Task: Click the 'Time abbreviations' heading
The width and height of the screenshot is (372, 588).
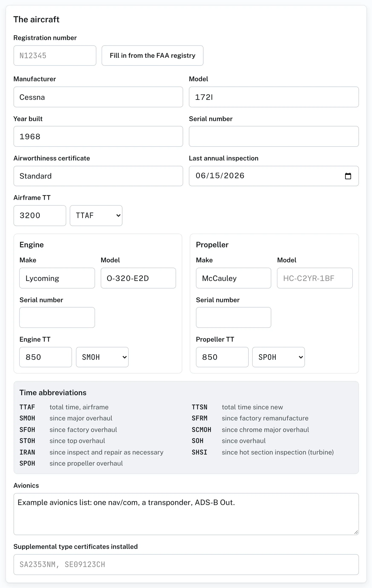Action: pos(53,393)
